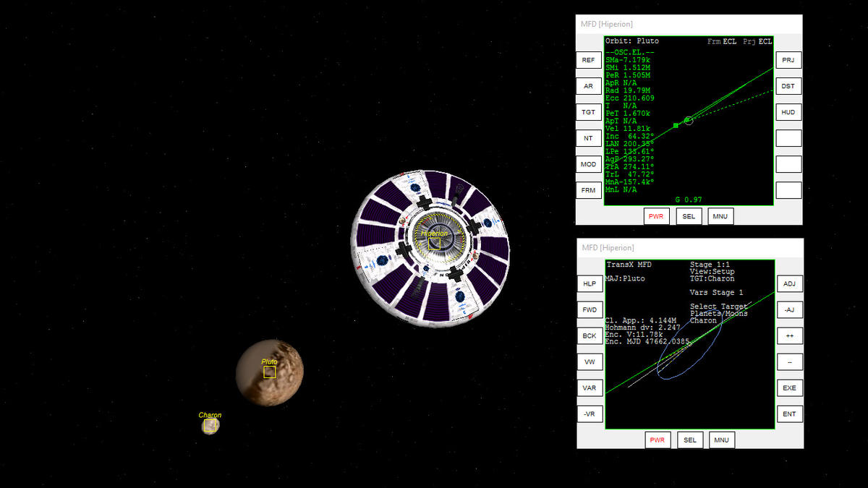
Task: Click TGT button in Orbit MFD
Action: (589, 112)
